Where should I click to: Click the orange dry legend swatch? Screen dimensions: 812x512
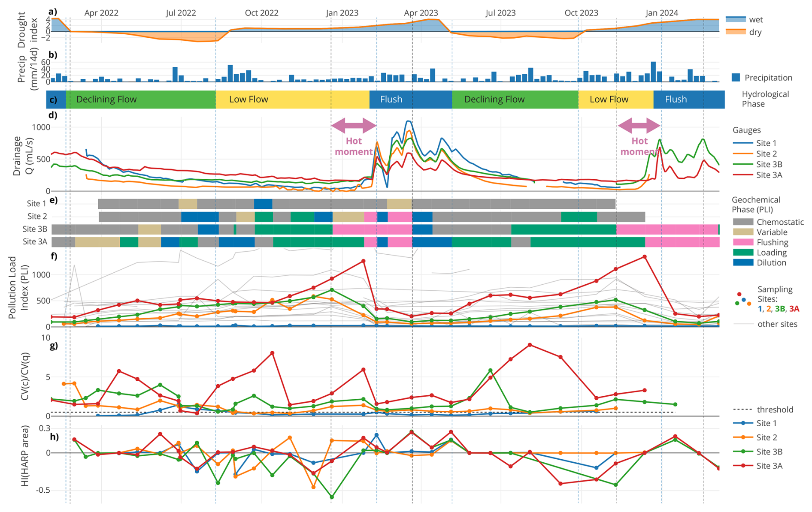(735, 32)
